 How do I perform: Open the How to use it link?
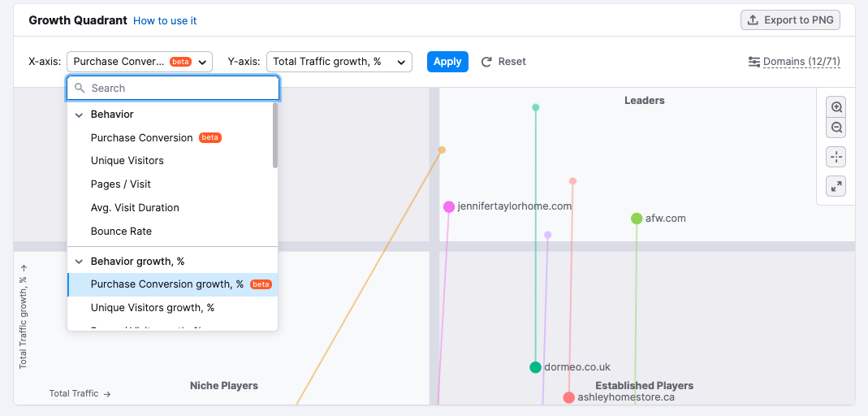click(165, 20)
